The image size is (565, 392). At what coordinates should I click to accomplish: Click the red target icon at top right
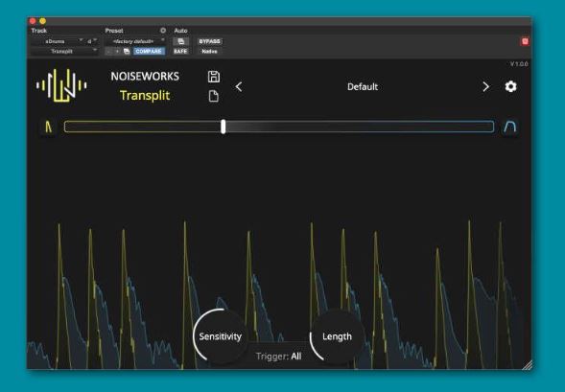525,41
